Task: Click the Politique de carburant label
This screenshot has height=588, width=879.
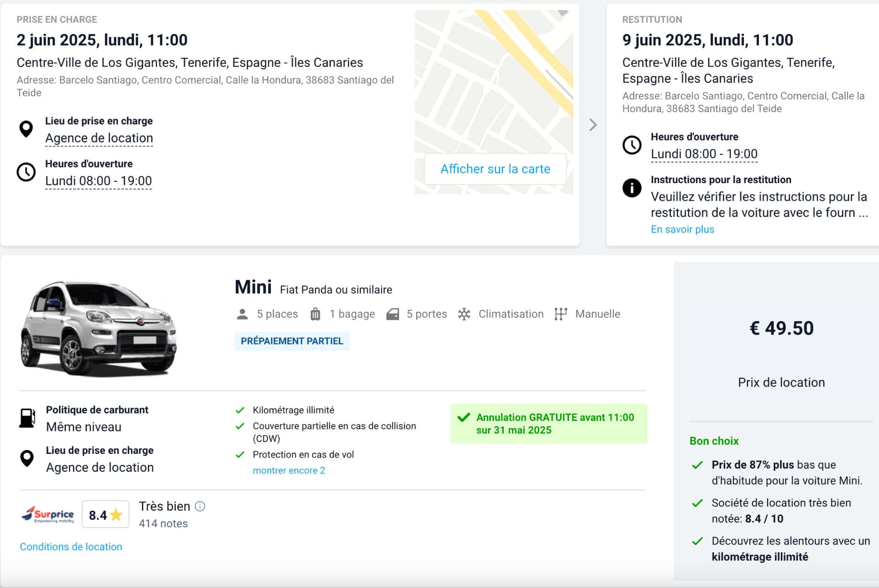Action: pos(97,410)
